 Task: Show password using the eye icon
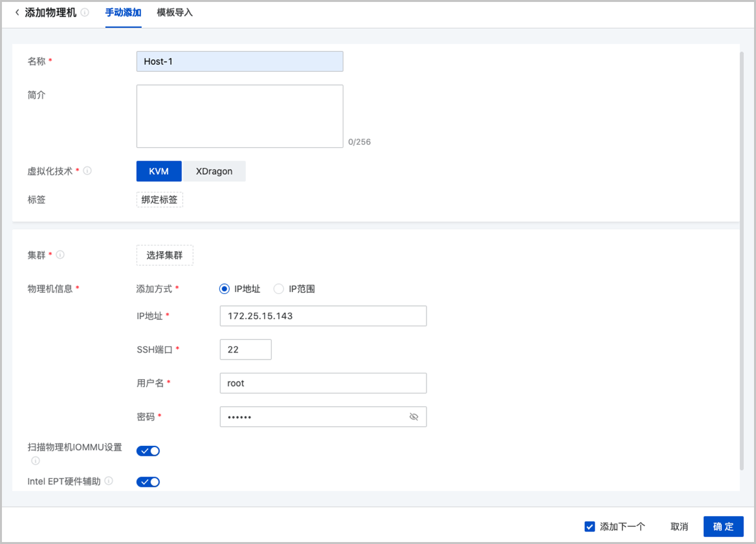414,417
